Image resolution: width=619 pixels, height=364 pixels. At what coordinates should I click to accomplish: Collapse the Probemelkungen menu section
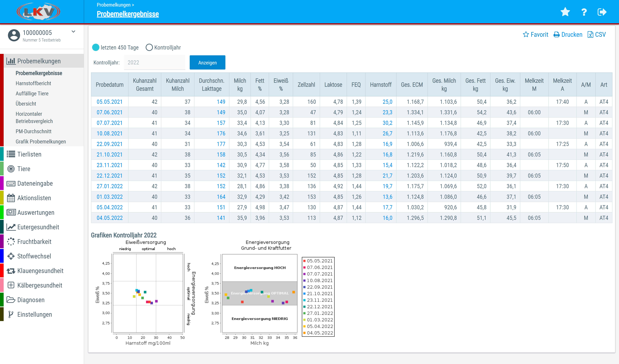(x=39, y=61)
